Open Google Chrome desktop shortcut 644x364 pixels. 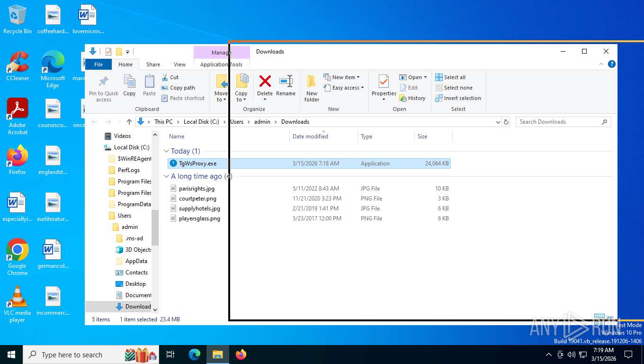[x=18, y=257]
